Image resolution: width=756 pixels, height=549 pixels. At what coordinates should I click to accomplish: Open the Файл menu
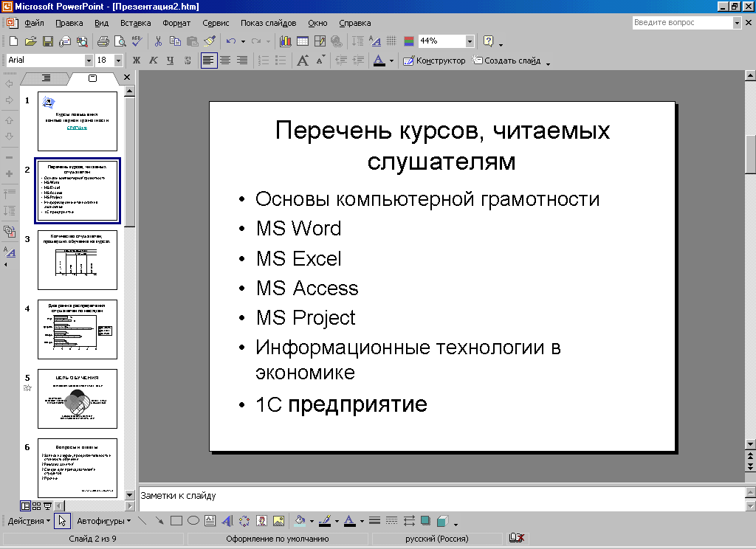pyautogui.click(x=34, y=23)
